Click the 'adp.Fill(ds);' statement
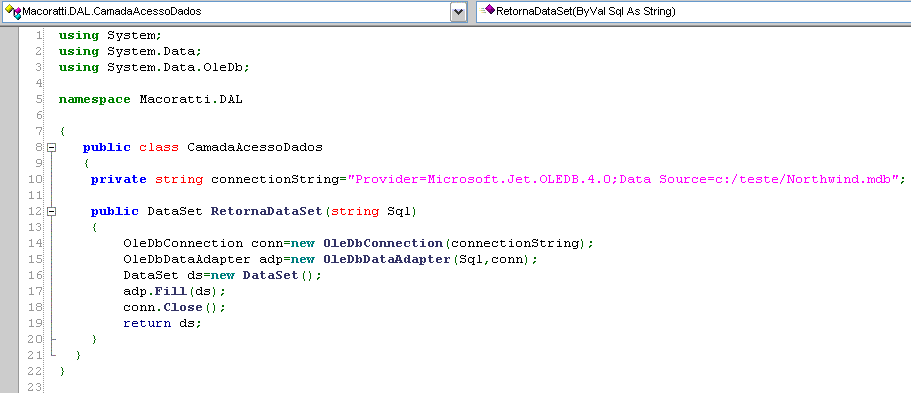This screenshot has height=393, width=911. point(174,291)
